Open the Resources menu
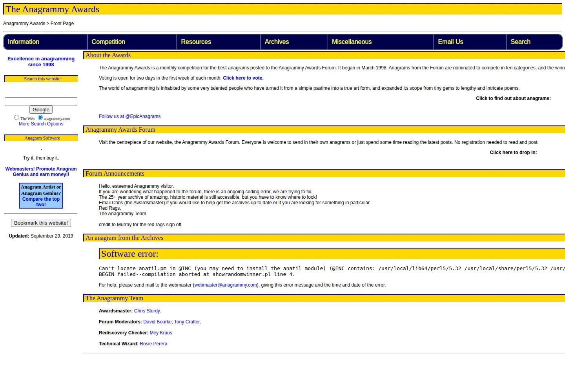Screen dimensions: 565x392 pos(219,42)
